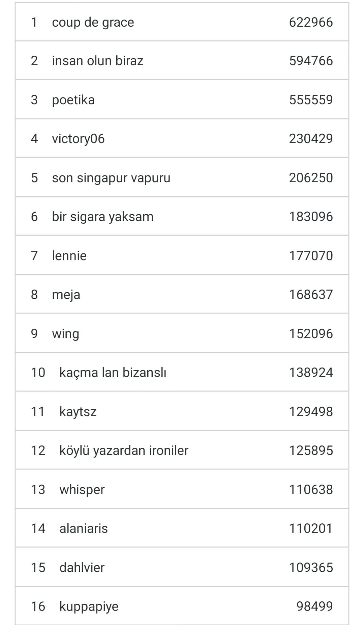The width and height of the screenshot is (364, 625).
Task: Open the user 'coup de grace'
Action: [x=93, y=22]
